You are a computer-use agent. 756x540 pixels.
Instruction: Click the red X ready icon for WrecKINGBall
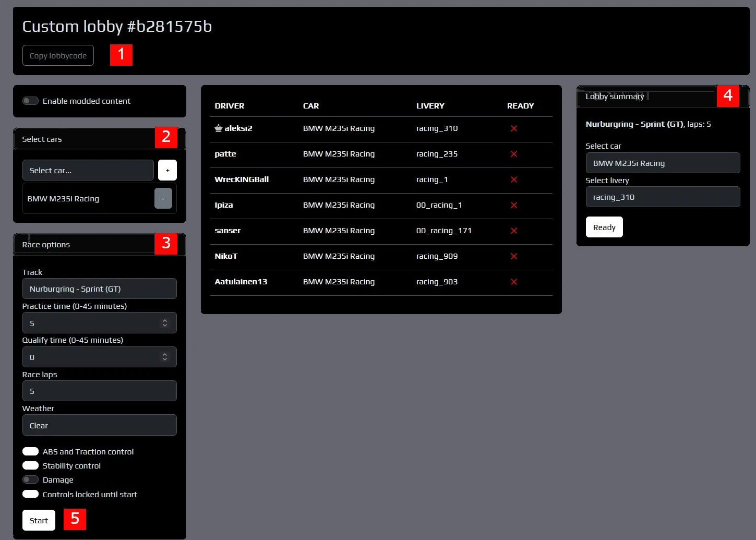(514, 179)
